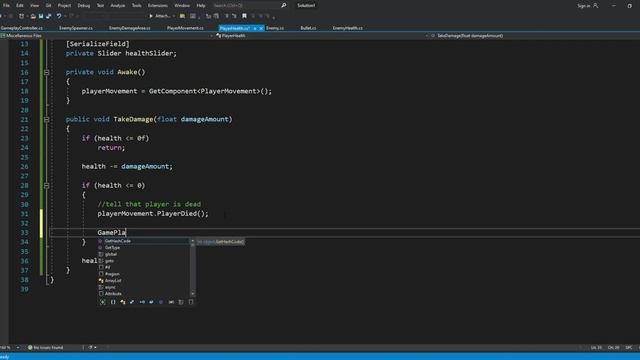Image resolution: width=640 pixels, height=360 pixels.
Task: Click the Open File folder icon in the toolbar
Action: point(33,16)
